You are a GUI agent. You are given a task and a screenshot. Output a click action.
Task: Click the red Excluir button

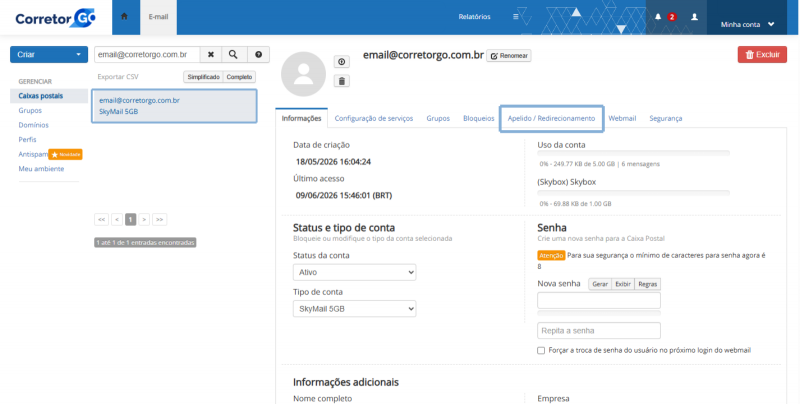tap(762, 55)
